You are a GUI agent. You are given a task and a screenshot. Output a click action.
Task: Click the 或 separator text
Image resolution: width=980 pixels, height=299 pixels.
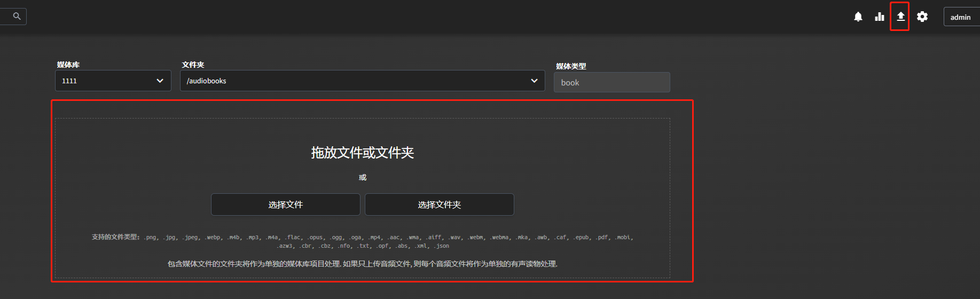[x=363, y=177]
